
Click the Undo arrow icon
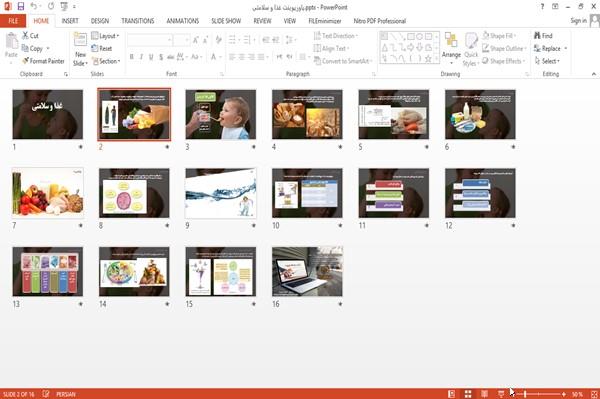click(34, 7)
